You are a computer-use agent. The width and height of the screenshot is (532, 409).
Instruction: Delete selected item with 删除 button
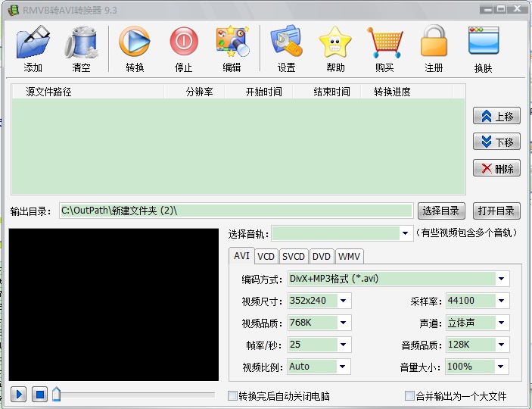[496, 168]
